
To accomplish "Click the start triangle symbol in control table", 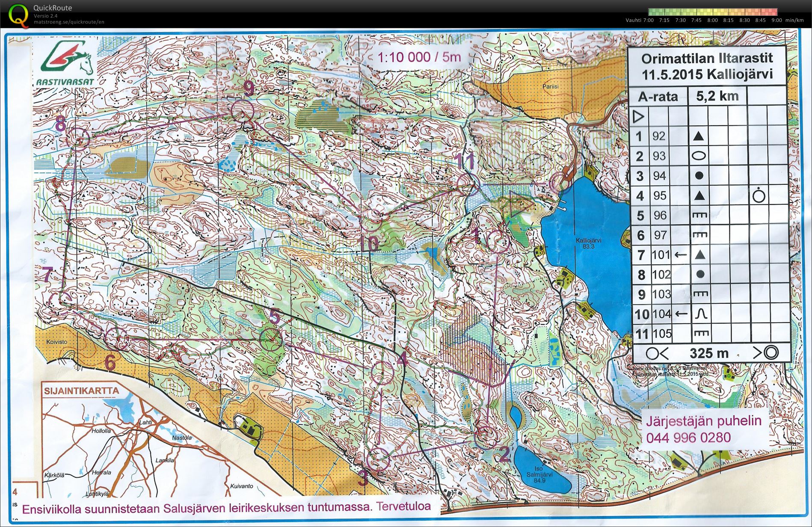I will click(x=638, y=116).
